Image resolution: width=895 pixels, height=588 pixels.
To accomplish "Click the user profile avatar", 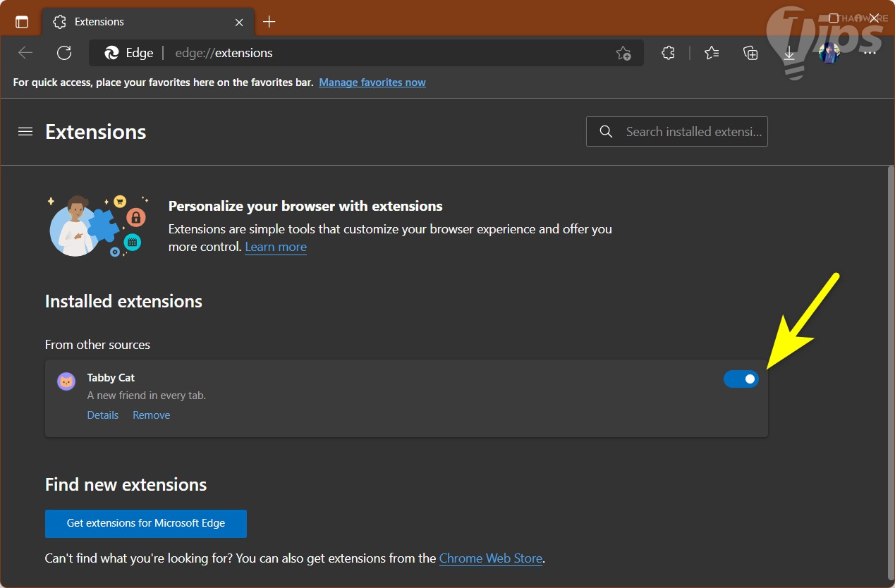I will [x=829, y=53].
